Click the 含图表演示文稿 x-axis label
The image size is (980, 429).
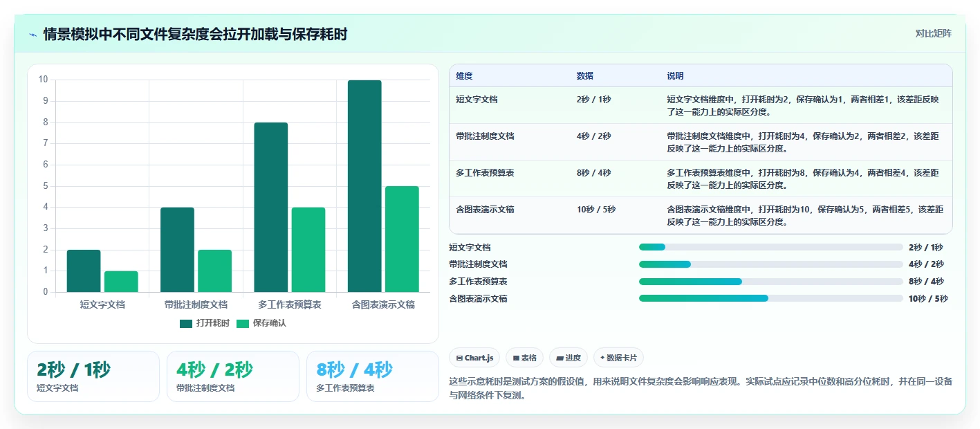(383, 304)
